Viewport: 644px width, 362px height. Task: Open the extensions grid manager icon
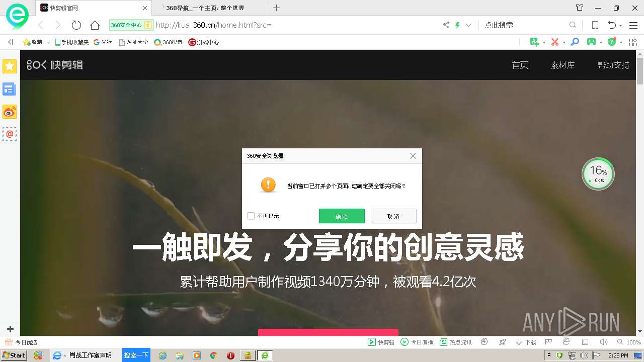point(632,42)
